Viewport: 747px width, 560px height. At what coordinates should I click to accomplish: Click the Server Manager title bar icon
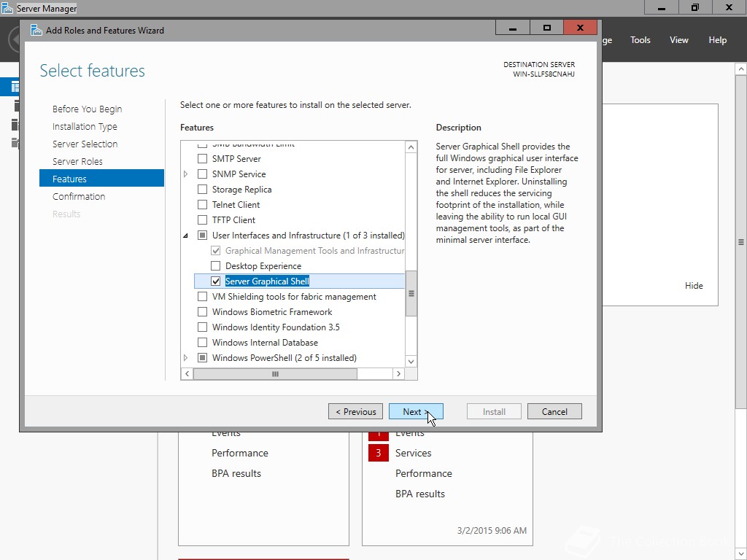pyautogui.click(x=7, y=8)
